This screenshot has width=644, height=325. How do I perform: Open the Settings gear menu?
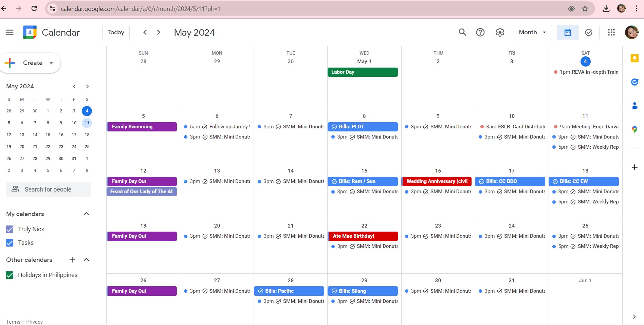pos(500,32)
